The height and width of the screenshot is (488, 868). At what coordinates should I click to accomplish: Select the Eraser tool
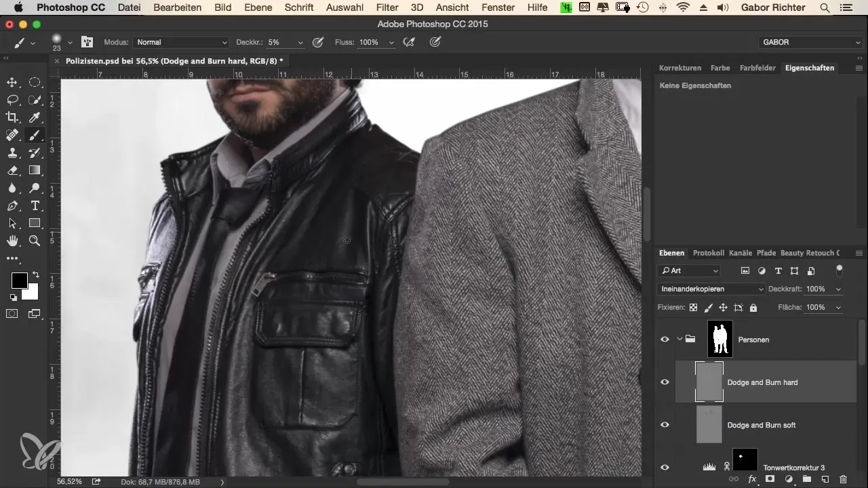coord(12,171)
